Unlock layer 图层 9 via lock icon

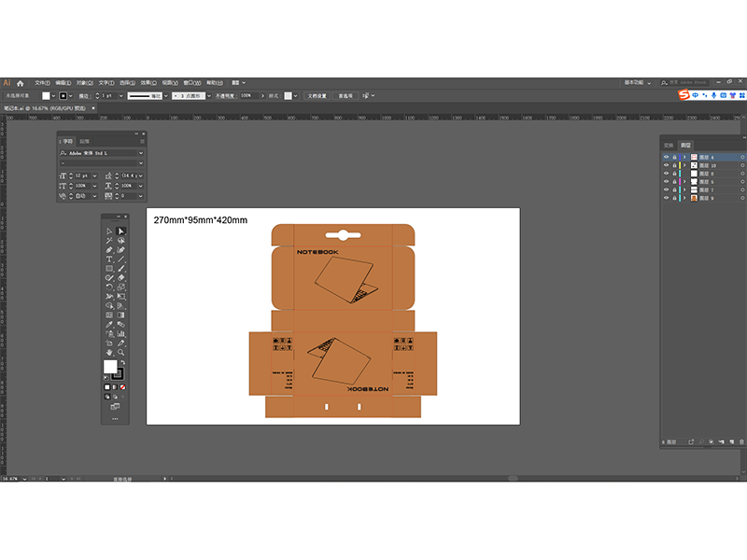point(674,199)
